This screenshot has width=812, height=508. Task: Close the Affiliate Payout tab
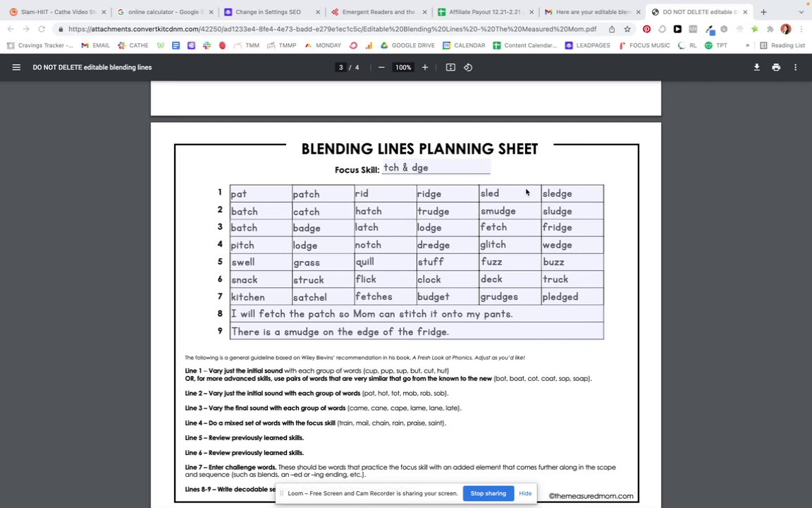531,12
